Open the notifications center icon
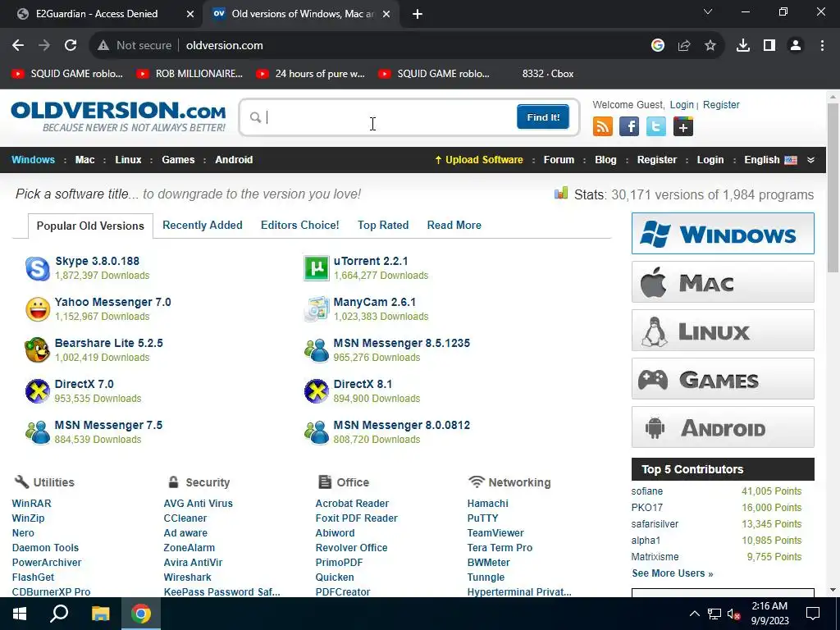 coord(813,614)
